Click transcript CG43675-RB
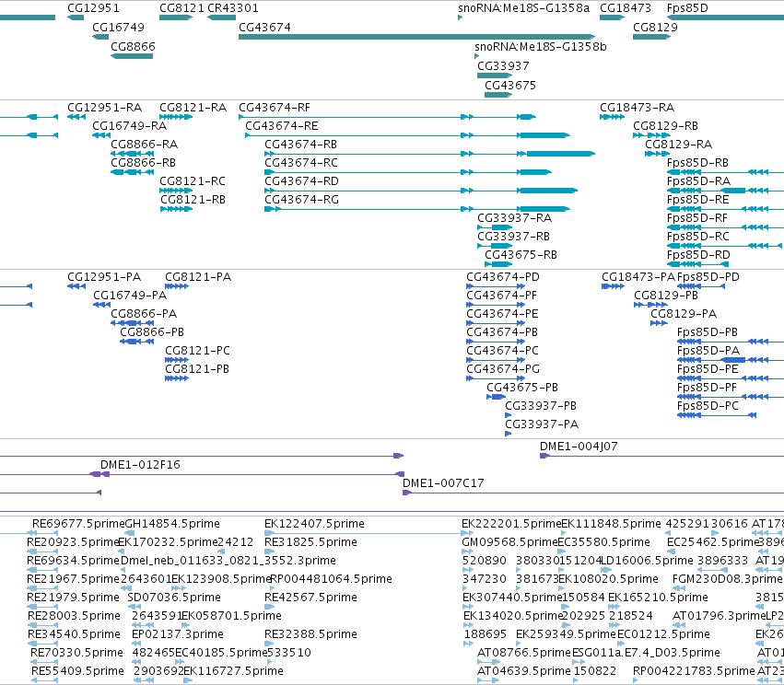The width and height of the screenshot is (784, 685). (521, 255)
